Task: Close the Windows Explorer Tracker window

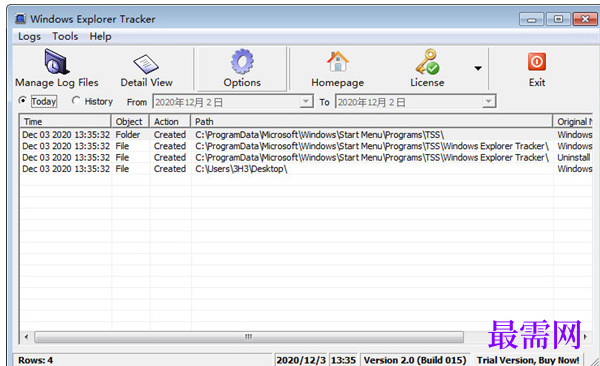Action: pos(585,19)
